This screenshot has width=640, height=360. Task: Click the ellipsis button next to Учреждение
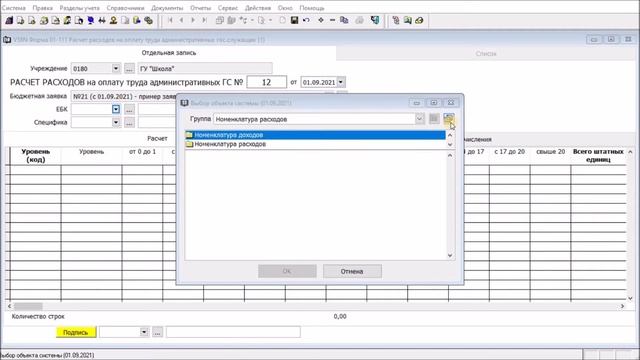pos(129,68)
